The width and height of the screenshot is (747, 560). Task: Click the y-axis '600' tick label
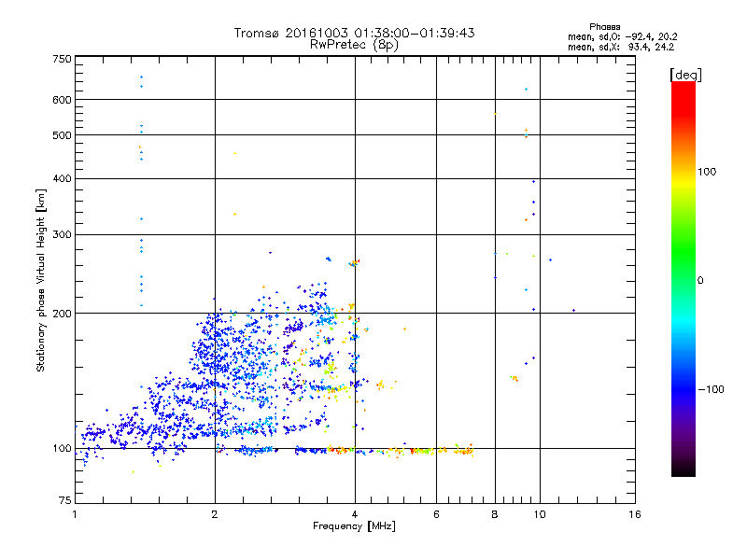point(62,100)
